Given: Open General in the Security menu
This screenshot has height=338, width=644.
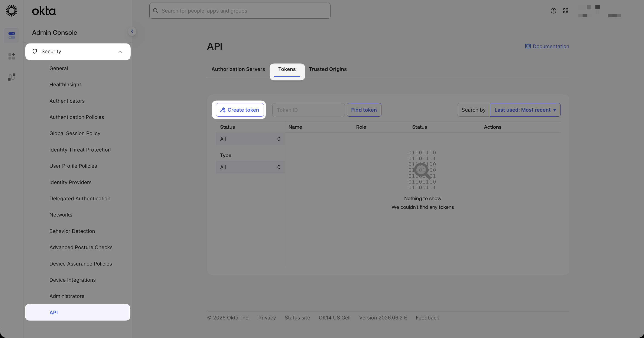Looking at the screenshot, I should [59, 68].
